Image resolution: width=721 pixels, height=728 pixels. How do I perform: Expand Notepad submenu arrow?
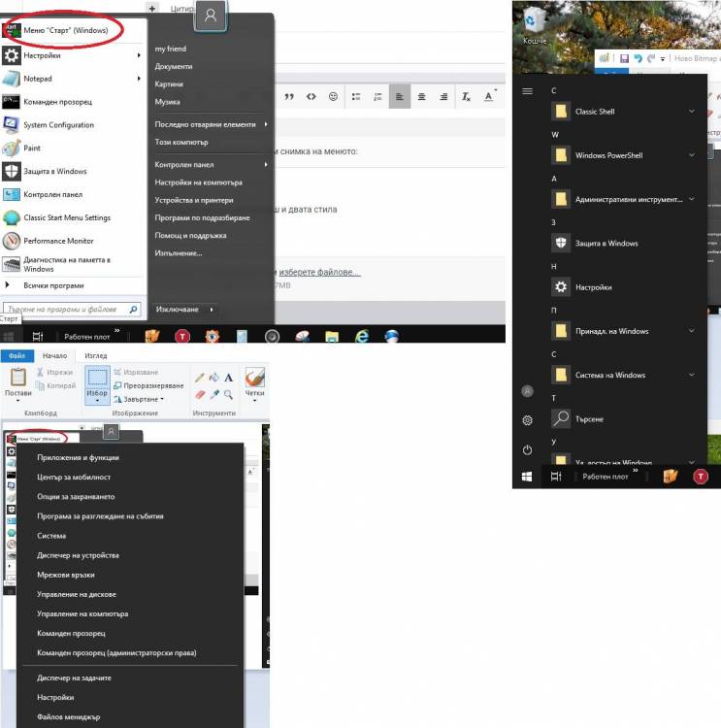click(x=139, y=79)
